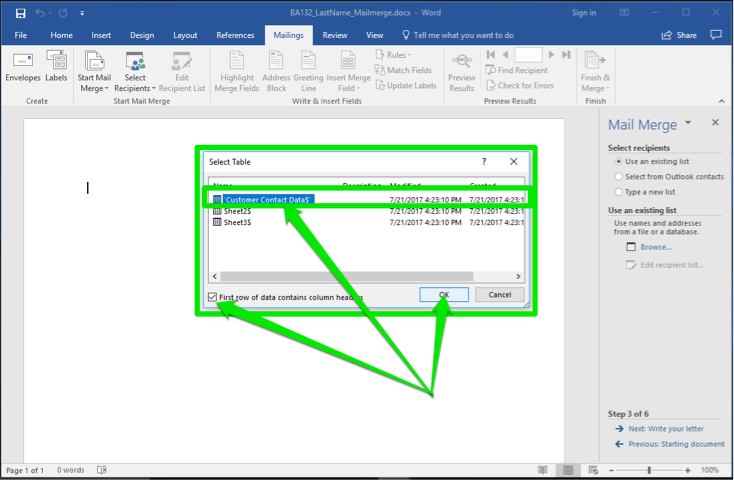Select Use an existing list radio
The height and width of the screenshot is (480, 734).
pyautogui.click(x=618, y=162)
